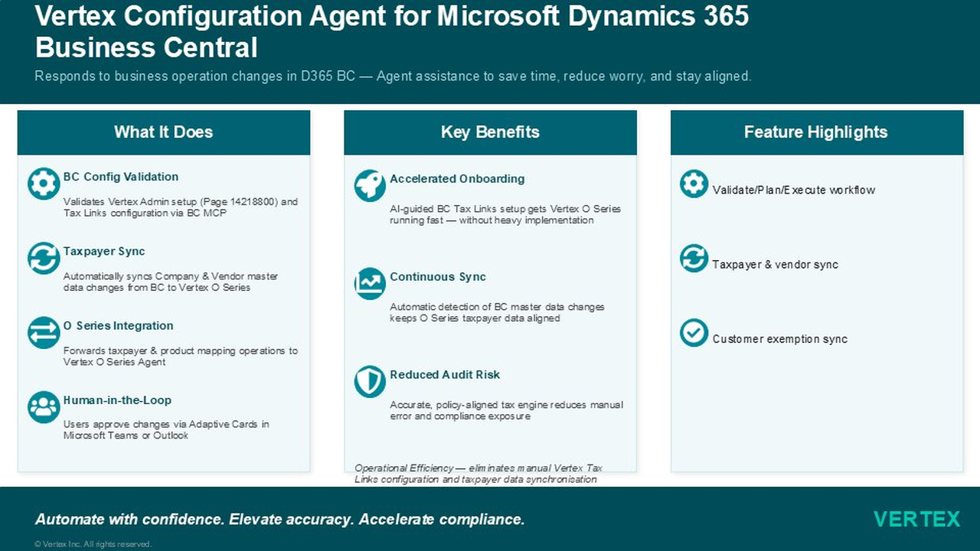Click the Taxpayer & vendor sync text
The width and height of the screenshot is (980, 551).
pos(776,264)
